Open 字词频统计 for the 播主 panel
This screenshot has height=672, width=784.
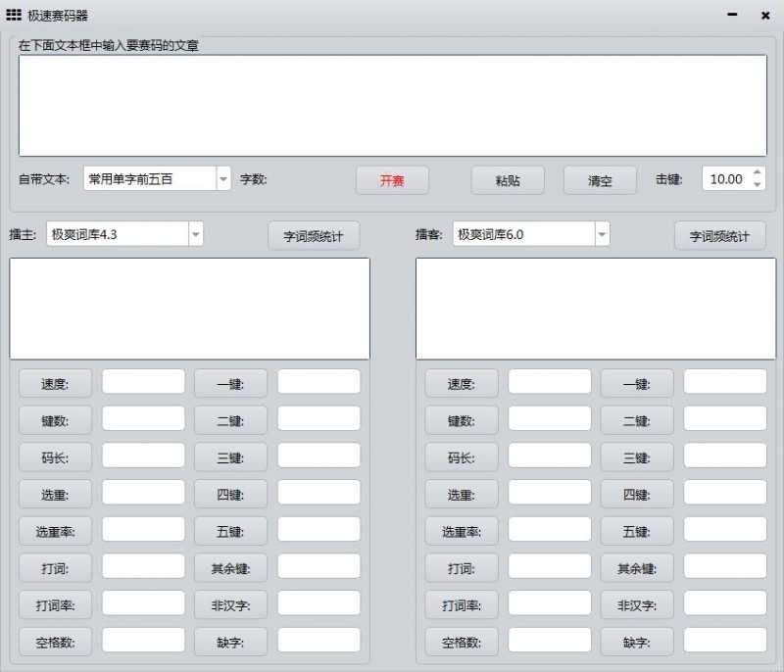click(314, 235)
